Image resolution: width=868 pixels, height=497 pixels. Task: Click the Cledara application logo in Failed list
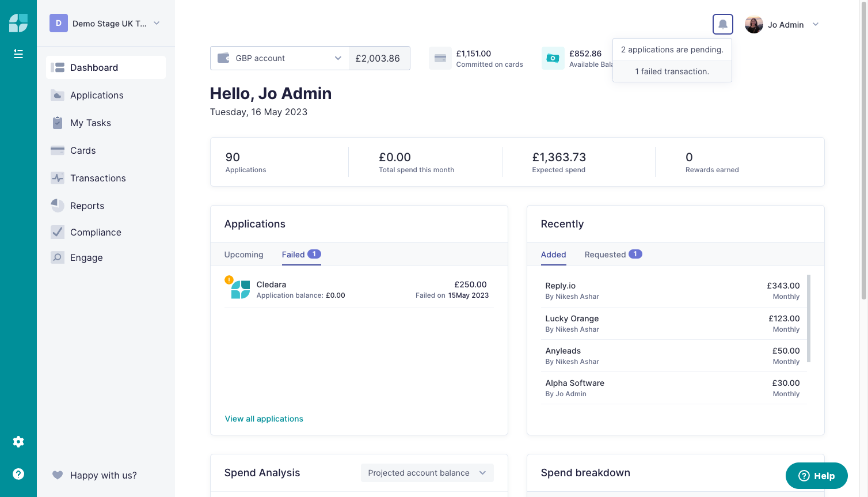241,290
